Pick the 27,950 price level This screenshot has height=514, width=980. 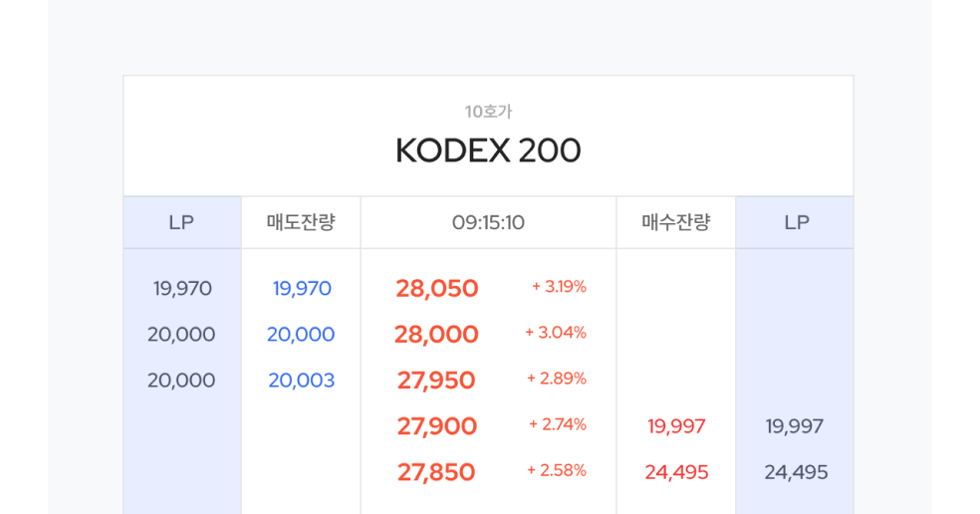pos(436,381)
